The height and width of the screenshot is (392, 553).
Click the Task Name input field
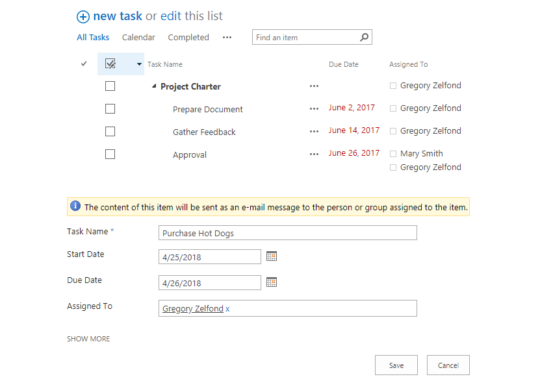[287, 234]
